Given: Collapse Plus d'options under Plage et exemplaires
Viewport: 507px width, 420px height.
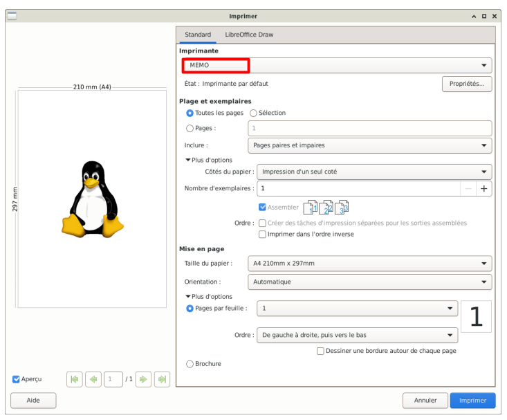Looking at the screenshot, I should (209, 160).
